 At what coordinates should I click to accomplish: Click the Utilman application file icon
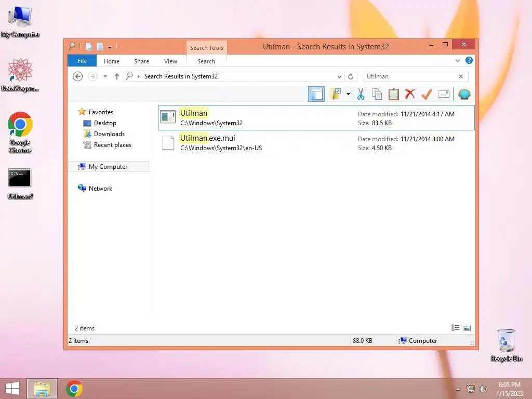coord(168,117)
